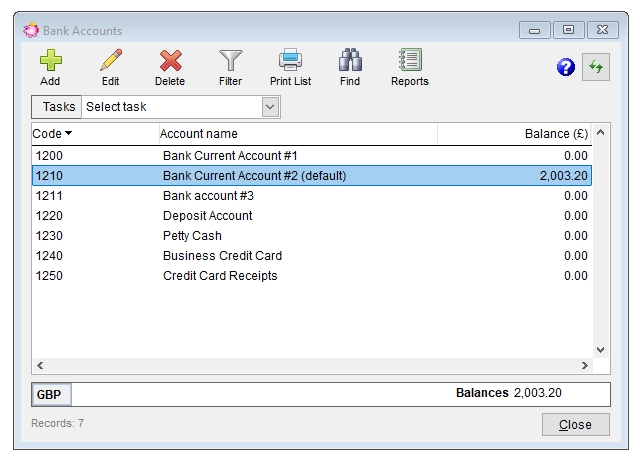The width and height of the screenshot is (640, 460).
Task: Click the green arrows refresh button
Action: tap(596, 67)
